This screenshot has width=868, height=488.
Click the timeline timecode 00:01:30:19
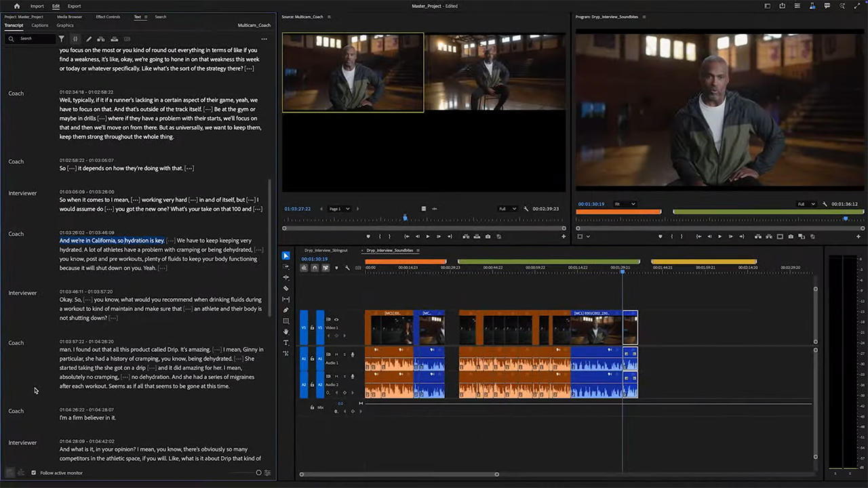[314, 259]
